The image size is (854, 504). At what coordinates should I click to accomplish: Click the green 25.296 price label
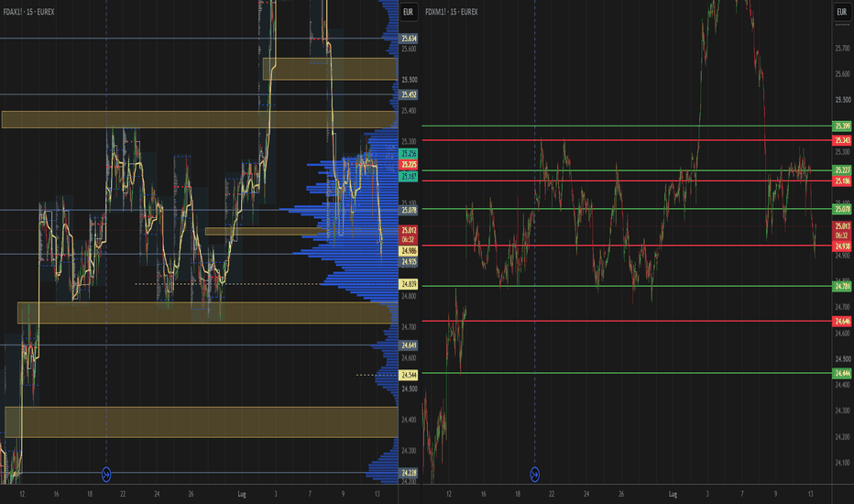click(x=409, y=154)
